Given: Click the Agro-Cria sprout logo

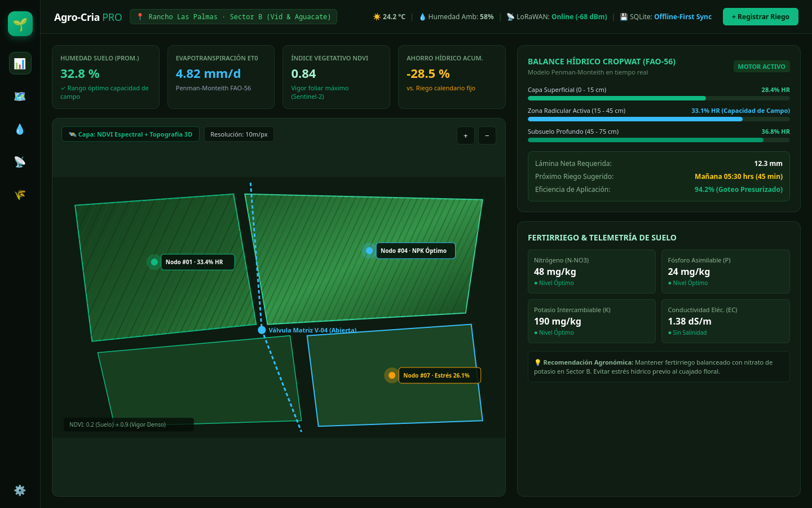Looking at the screenshot, I should coord(20,24).
